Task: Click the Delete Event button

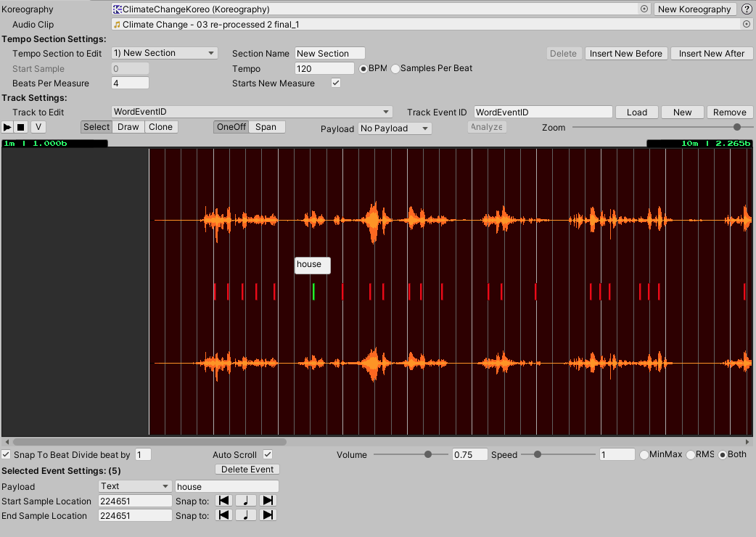Action: 247,470
